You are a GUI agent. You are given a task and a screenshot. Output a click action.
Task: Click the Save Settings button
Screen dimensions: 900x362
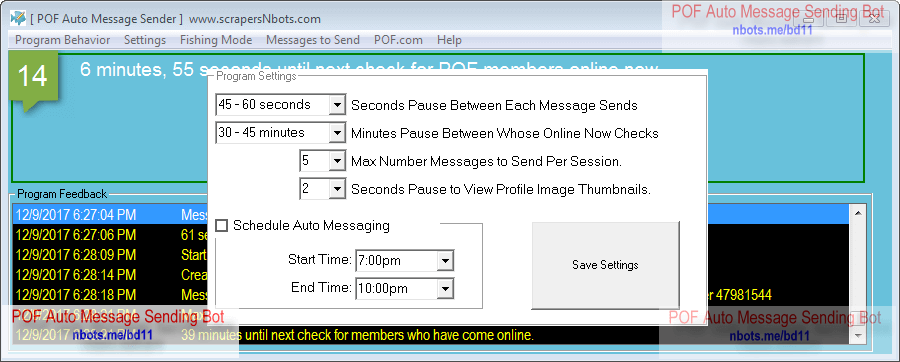tap(606, 265)
